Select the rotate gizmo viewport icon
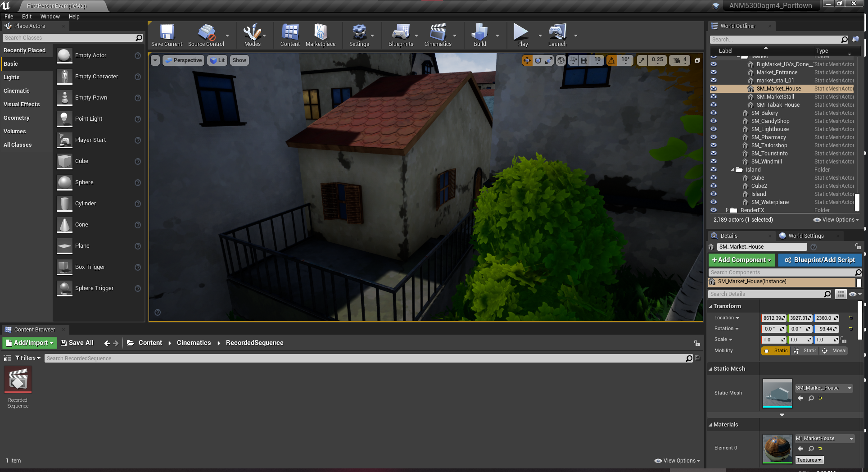This screenshot has width=868, height=472. 538,60
